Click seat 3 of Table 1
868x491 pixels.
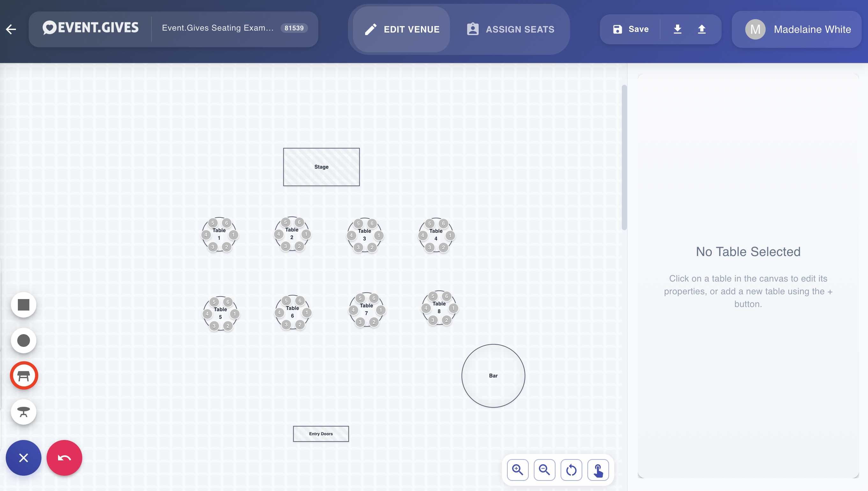click(213, 247)
